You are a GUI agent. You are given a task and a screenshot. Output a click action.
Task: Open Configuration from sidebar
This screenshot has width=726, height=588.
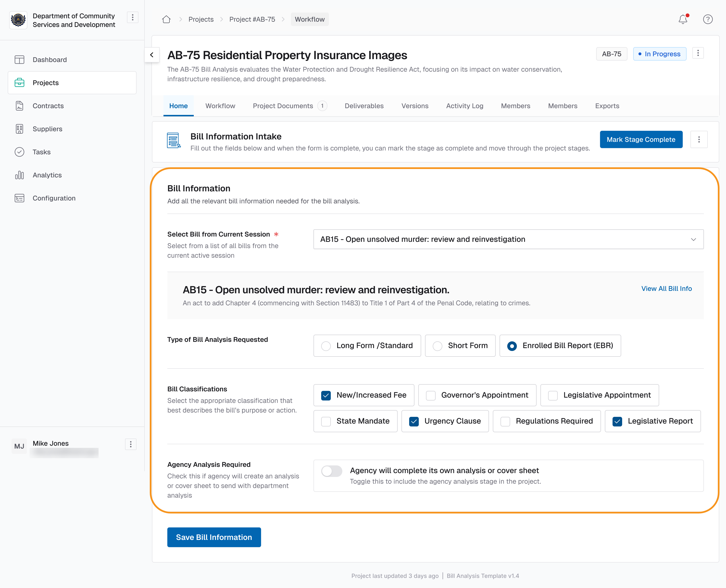(x=54, y=198)
